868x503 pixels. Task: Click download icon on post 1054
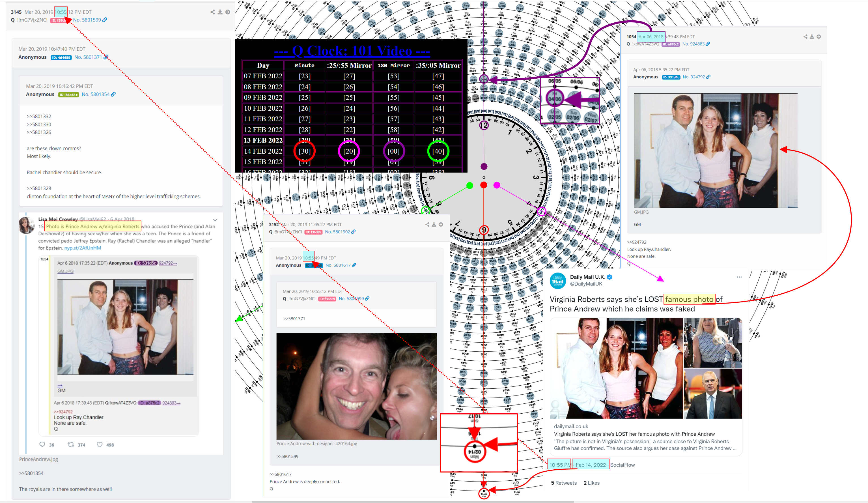pos(812,36)
